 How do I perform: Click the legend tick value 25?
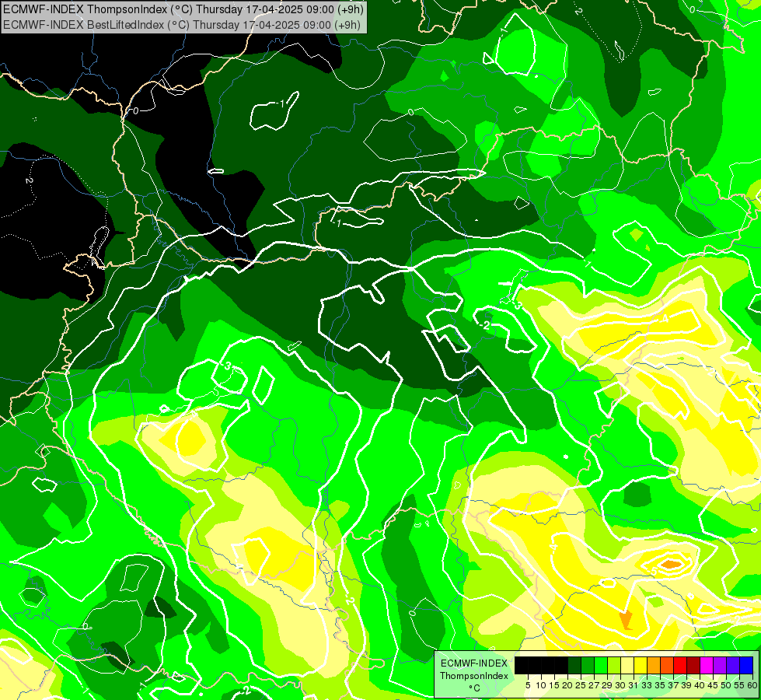click(x=581, y=685)
